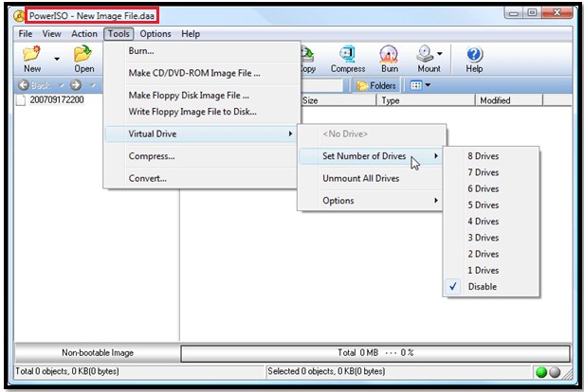Open the Mount dropdown arrow
584x392 pixels.
point(440,54)
